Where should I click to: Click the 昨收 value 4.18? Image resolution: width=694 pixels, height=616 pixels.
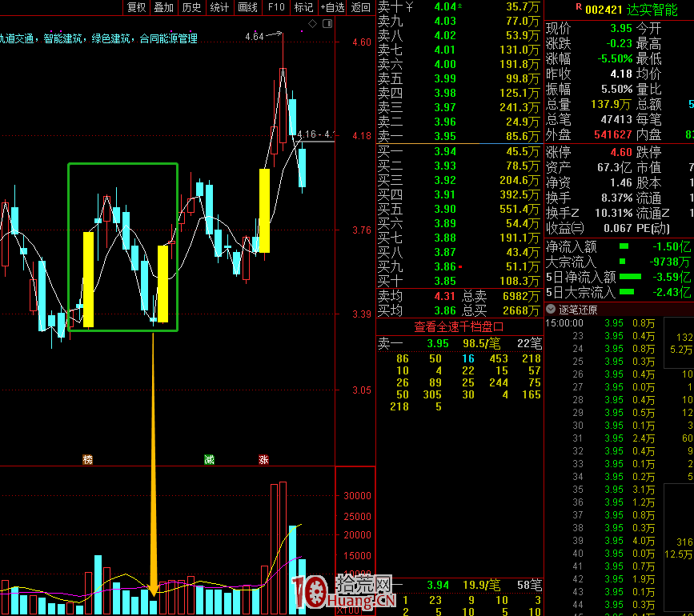(x=621, y=74)
